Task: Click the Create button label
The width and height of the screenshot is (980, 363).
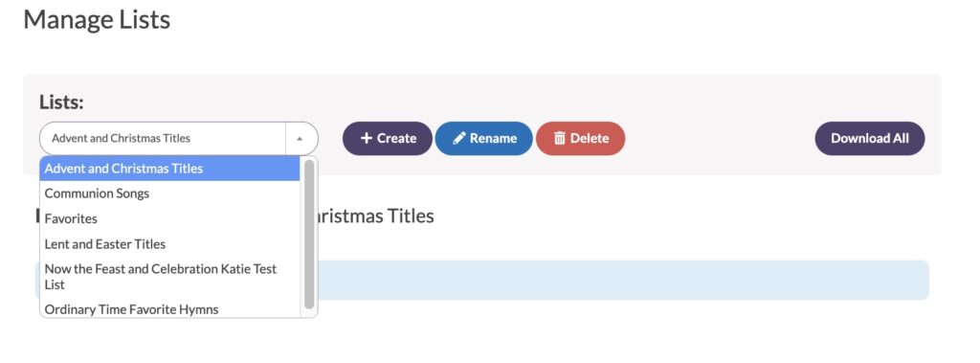Action: click(x=397, y=138)
